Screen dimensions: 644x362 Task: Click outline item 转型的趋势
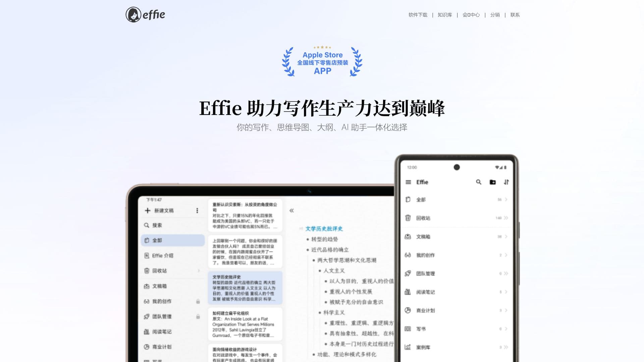(324, 239)
